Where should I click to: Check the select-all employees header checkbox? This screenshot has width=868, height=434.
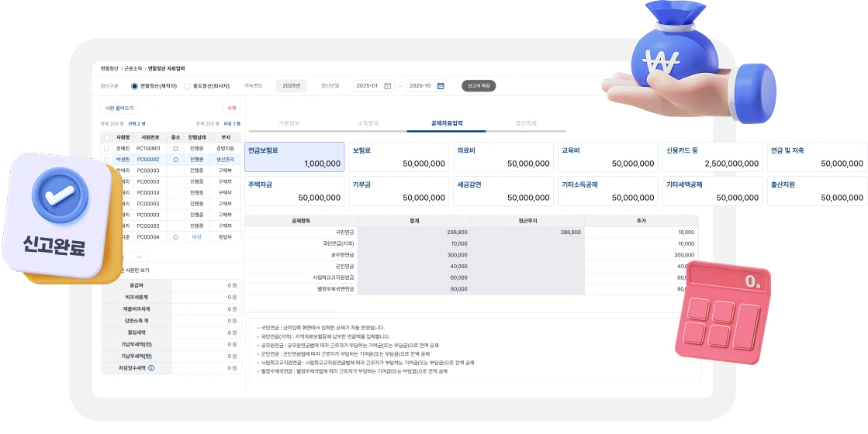click(106, 137)
